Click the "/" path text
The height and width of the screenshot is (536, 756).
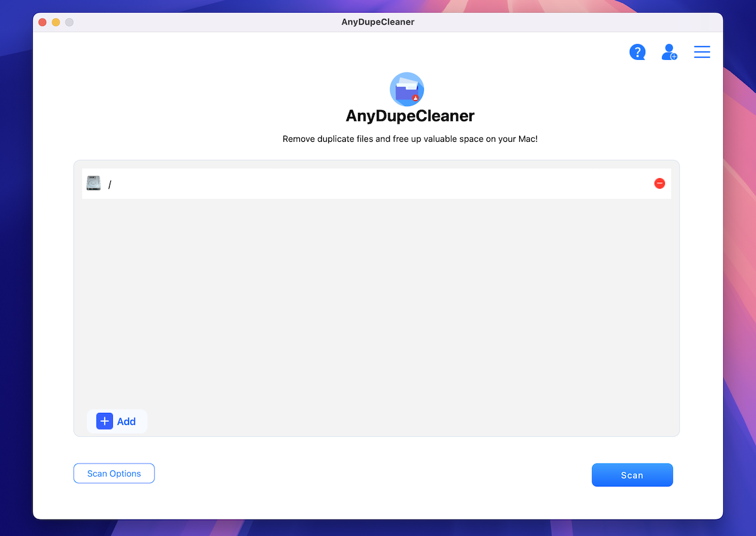tap(110, 184)
